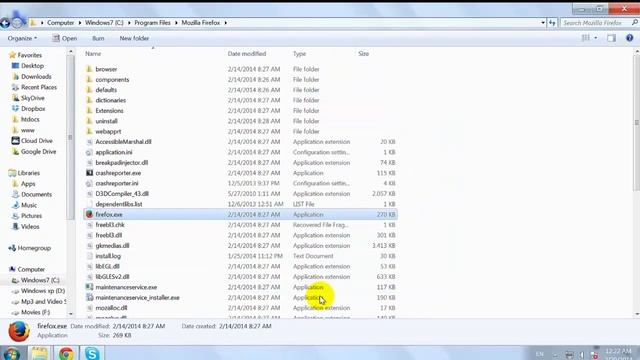
Task: Select the Extensions folder icon
Action: tap(89, 111)
